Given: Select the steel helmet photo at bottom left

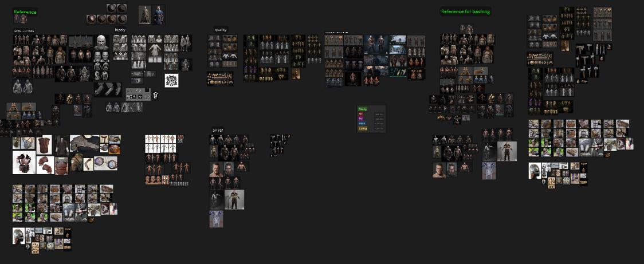Looking at the screenshot, I should point(18,236).
